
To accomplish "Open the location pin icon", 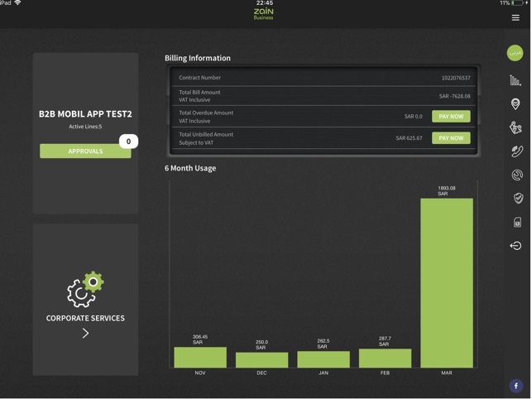I will pyautogui.click(x=515, y=104).
